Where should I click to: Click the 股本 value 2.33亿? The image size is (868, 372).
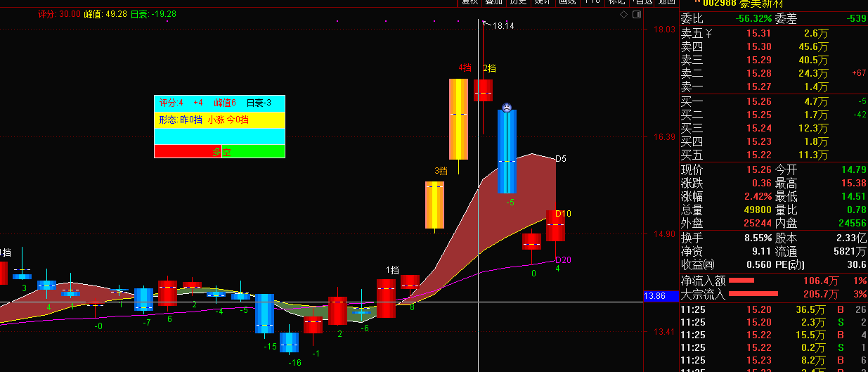pos(851,238)
